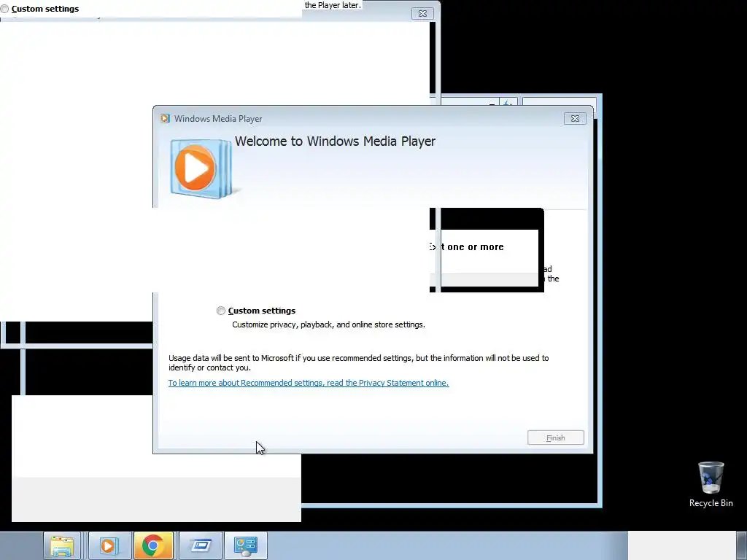Viewport: 747px width, 560px height.
Task: Click the 'Usage data will be sent to Microsoft' paragraph
Action: (x=359, y=363)
